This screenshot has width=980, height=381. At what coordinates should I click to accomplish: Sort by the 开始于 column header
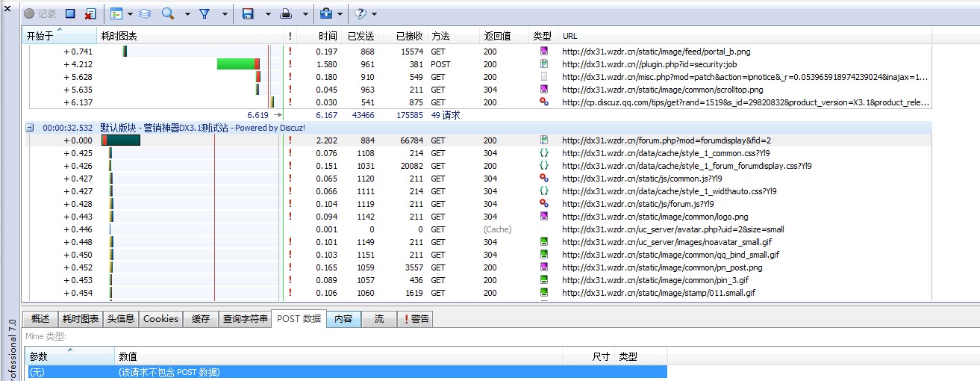pos(60,36)
